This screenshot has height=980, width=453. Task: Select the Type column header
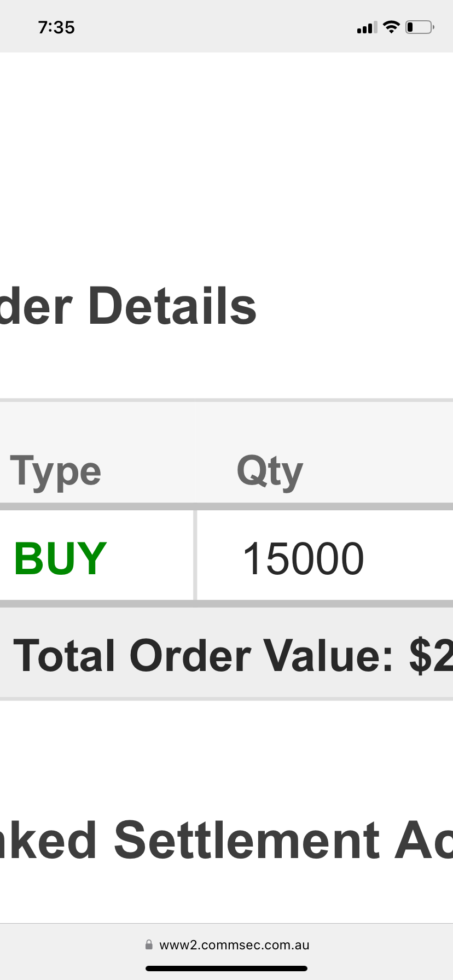[x=56, y=471]
